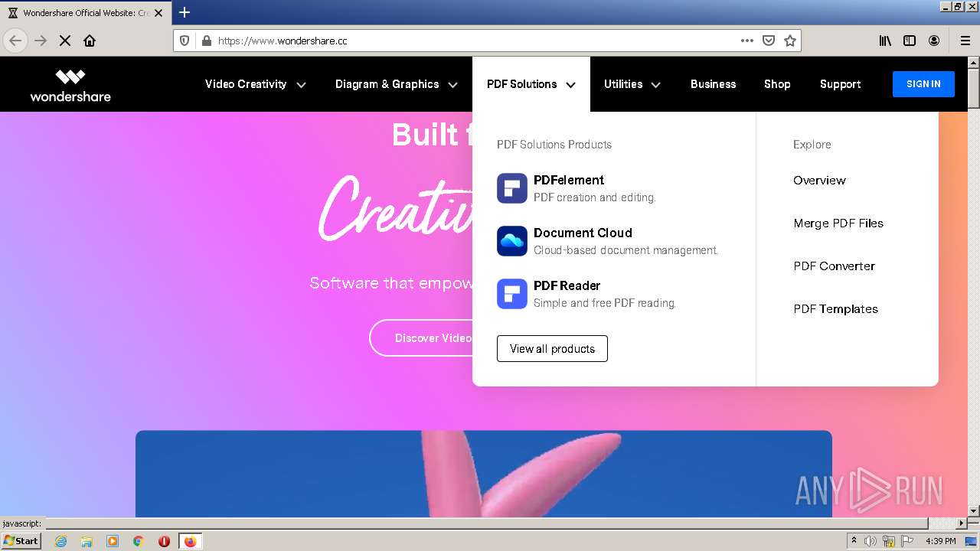This screenshot has width=980, height=551.
Task: Open the volume tray icon
Action: coord(871,541)
